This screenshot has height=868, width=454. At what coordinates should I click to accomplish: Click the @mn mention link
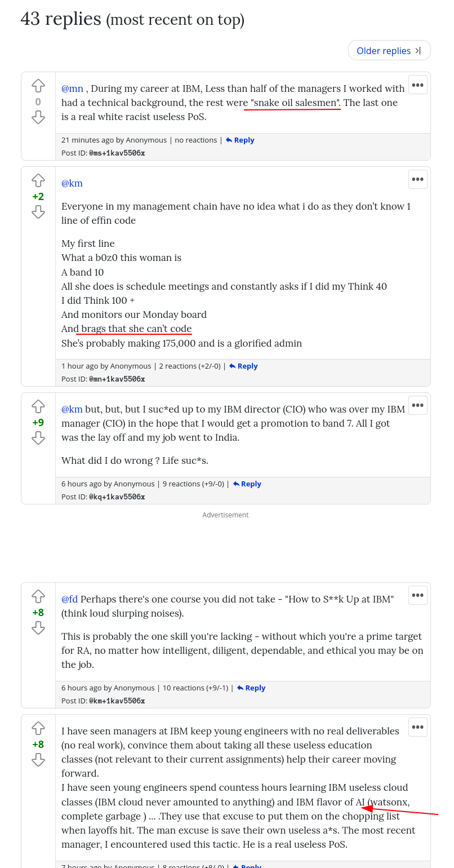[x=72, y=88]
